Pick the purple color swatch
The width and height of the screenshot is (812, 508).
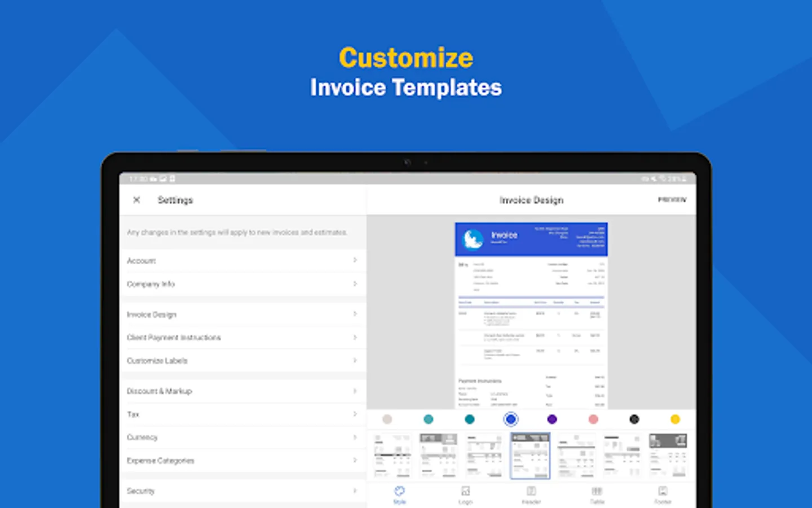tap(552, 419)
